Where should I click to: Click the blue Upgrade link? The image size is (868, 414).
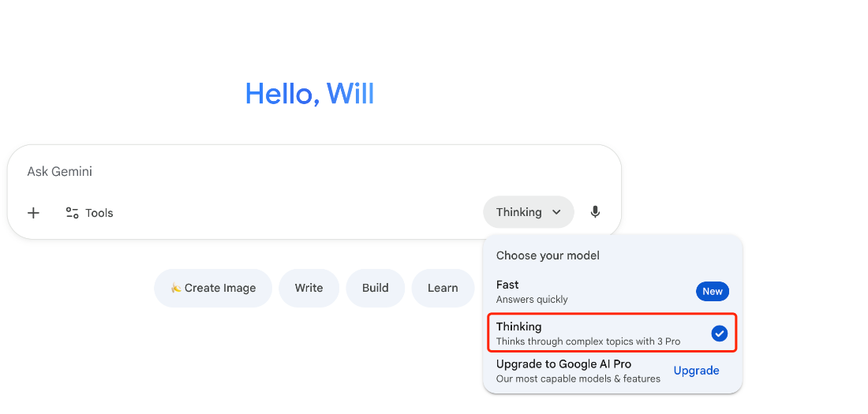tap(696, 371)
